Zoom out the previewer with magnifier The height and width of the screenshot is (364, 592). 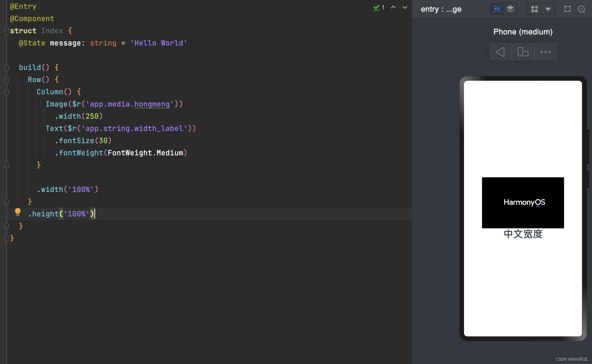point(581,9)
